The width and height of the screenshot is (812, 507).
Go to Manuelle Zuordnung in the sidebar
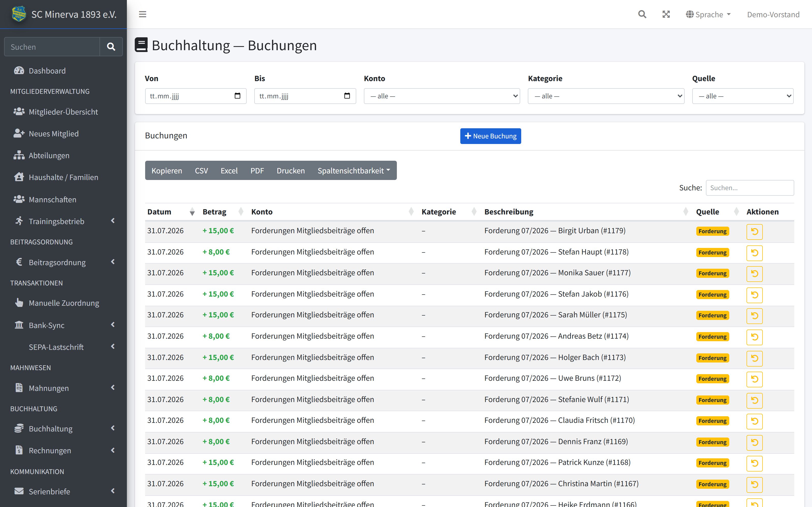[x=63, y=303]
